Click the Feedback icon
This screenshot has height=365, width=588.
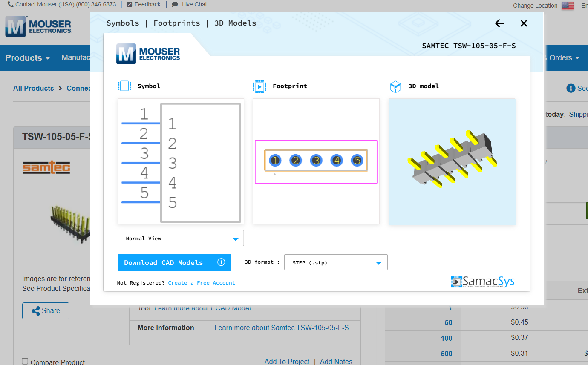(x=129, y=4)
